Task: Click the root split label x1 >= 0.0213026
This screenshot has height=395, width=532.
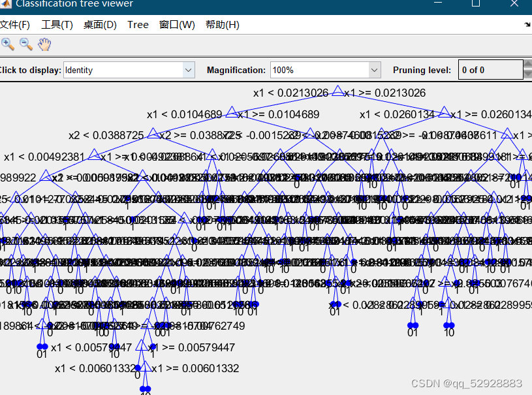Action: [385, 93]
